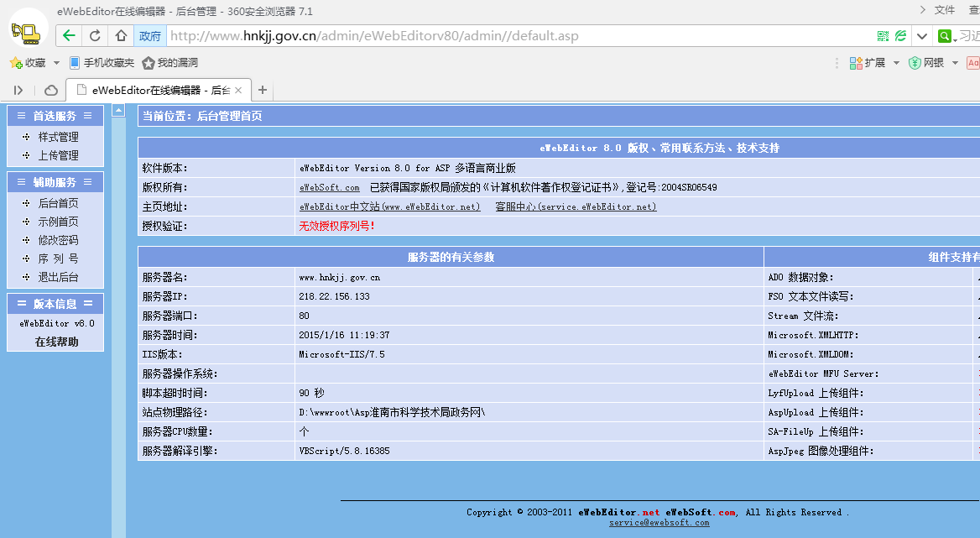Click the eWebEditor v8.0 version text
This screenshot has width=980, height=538.
(x=56, y=323)
